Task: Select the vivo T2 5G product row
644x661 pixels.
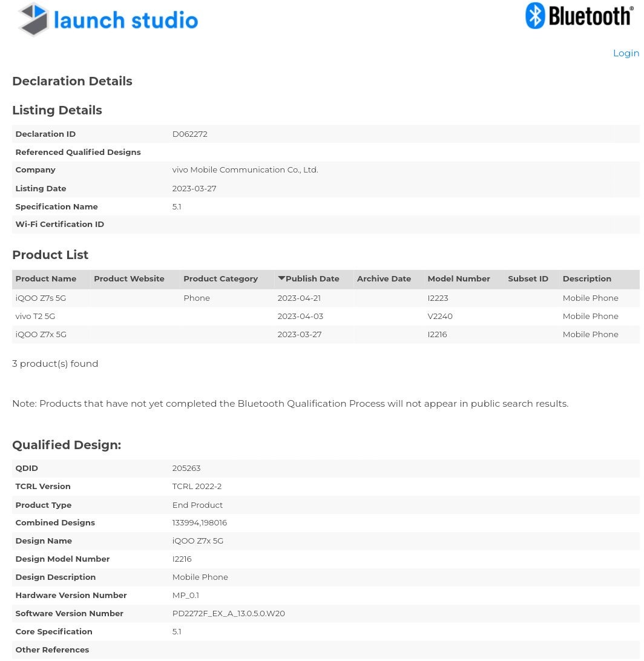Action: click(35, 316)
